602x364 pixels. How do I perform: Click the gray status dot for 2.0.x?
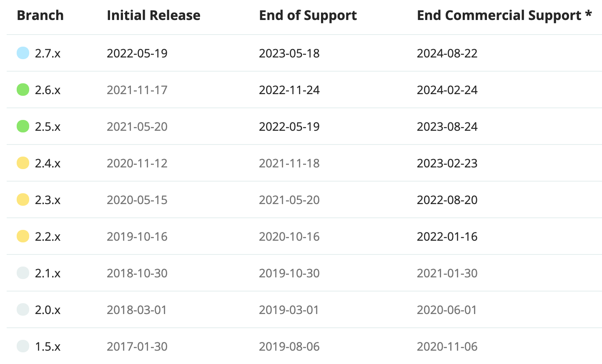tap(23, 310)
